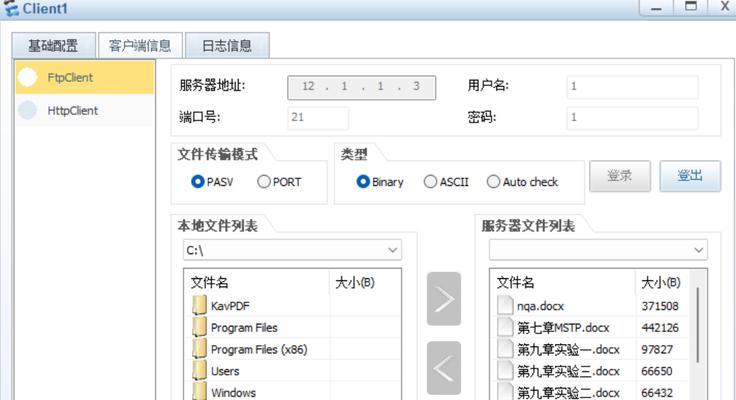The image size is (736, 400).
Task: Click the Users folder icon
Action: pyautogui.click(x=199, y=370)
